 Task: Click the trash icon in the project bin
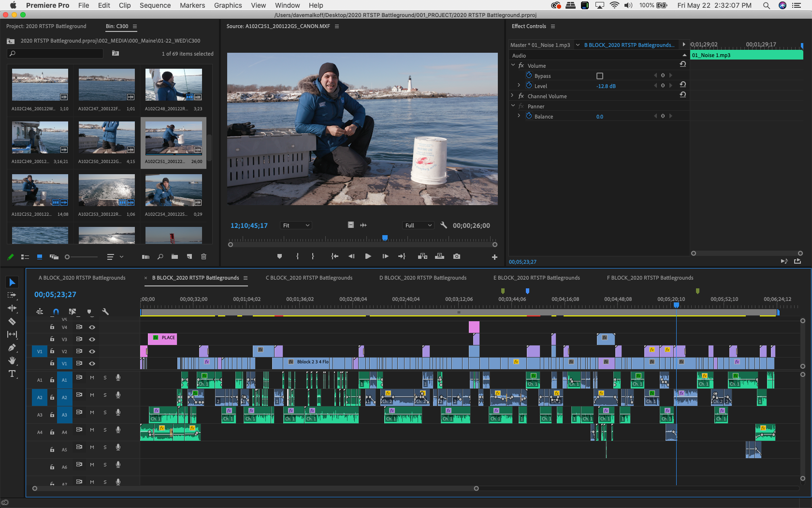(203, 256)
